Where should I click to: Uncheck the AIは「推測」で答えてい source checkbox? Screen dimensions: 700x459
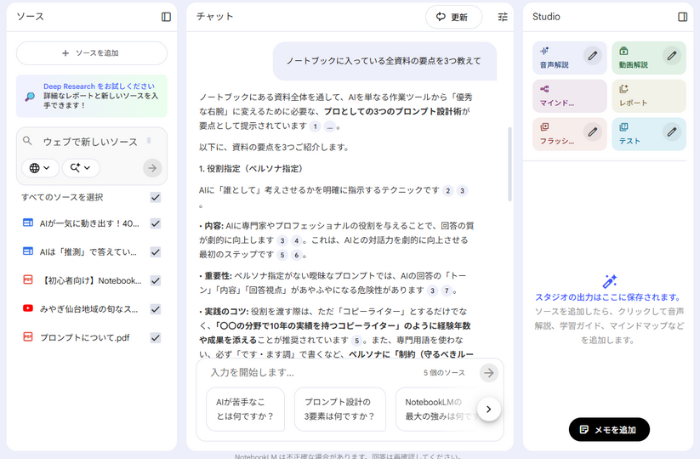155,252
